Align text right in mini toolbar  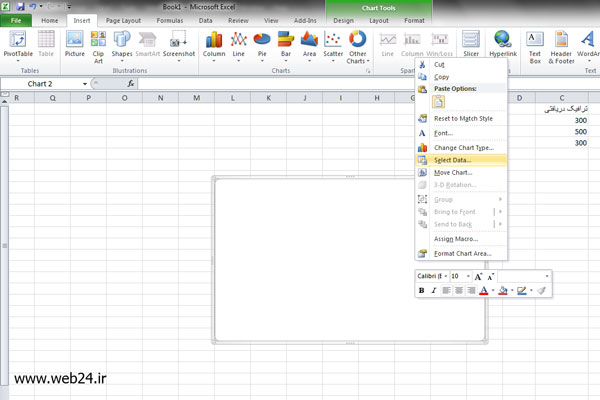point(471,291)
